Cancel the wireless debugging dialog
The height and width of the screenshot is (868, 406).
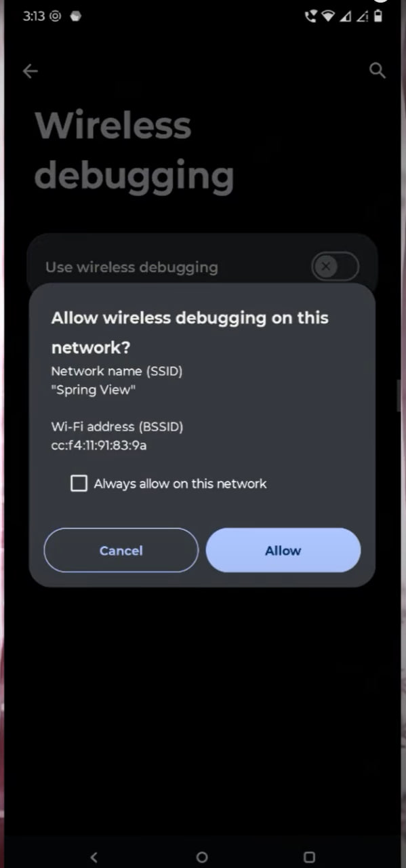click(121, 551)
